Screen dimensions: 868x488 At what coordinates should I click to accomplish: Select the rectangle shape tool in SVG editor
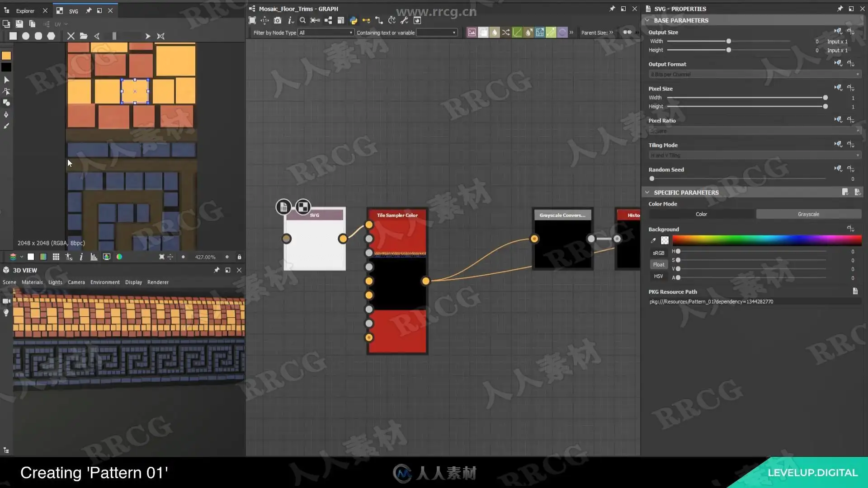point(13,36)
